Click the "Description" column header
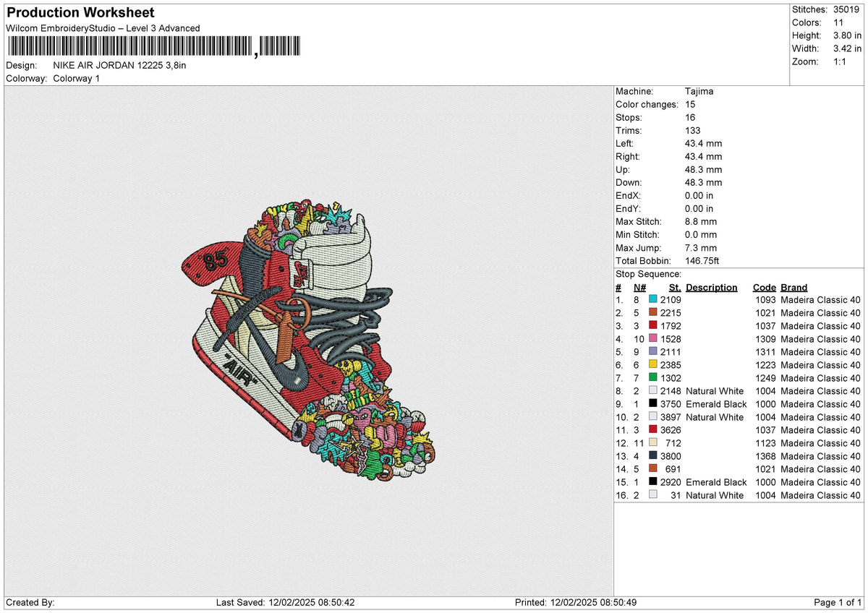 [x=712, y=287]
